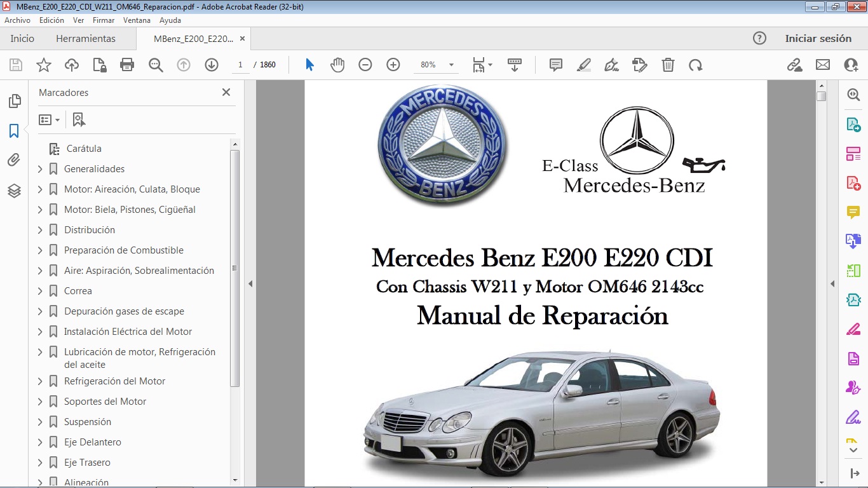The width and height of the screenshot is (868, 488).
Task: Type a page number in the page field
Action: (240, 64)
